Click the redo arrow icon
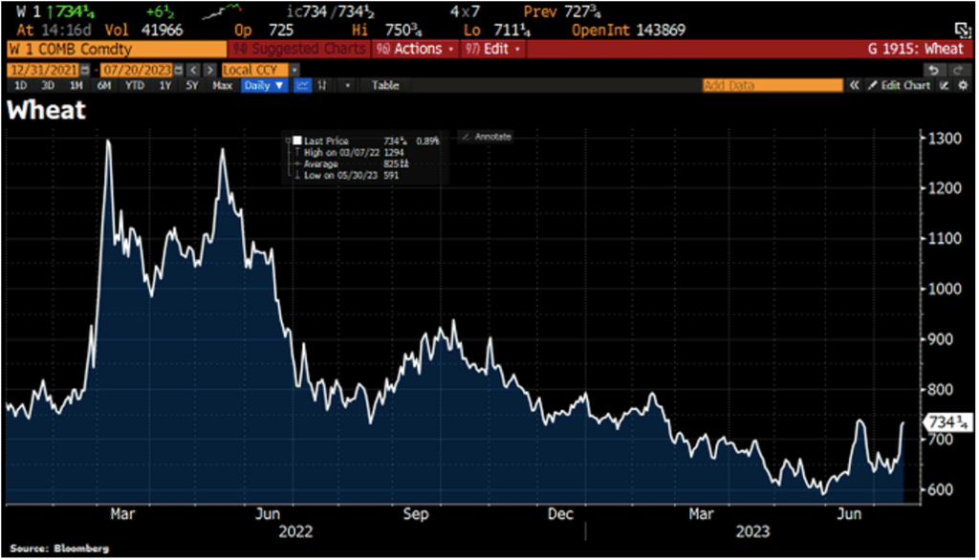This screenshot has height=560, width=979. (x=958, y=70)
